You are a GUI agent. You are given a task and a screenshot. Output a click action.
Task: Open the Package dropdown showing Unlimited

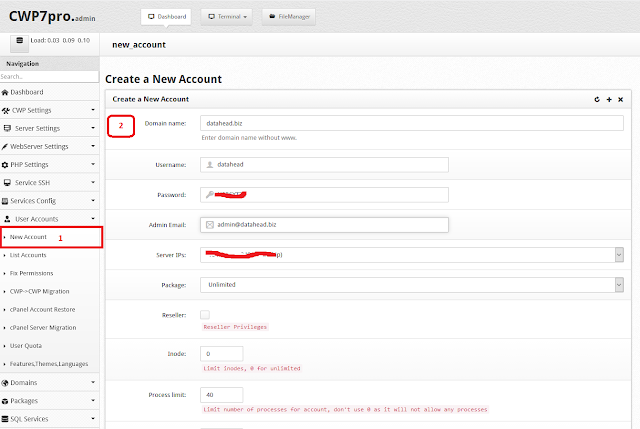point(412,285)
